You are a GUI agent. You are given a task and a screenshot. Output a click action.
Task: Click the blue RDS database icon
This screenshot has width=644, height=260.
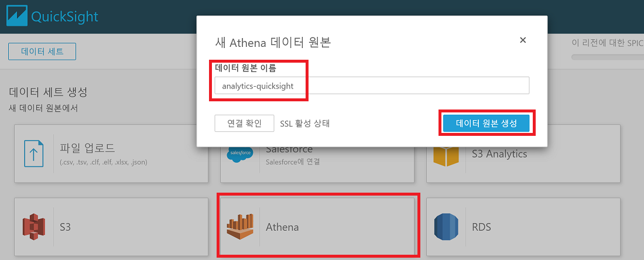coord(447,227)
